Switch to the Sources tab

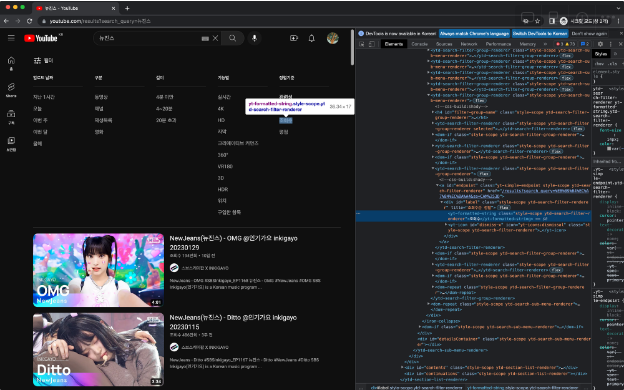(444, 44)
